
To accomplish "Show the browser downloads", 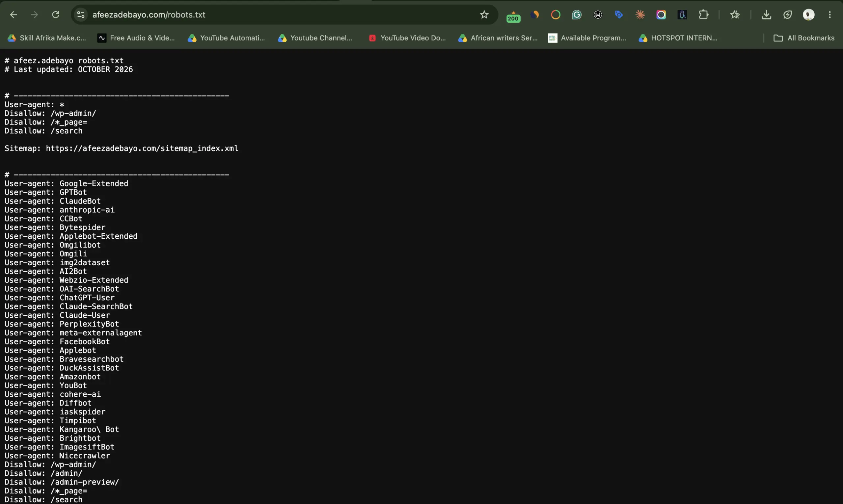I will tap(767, 14).
